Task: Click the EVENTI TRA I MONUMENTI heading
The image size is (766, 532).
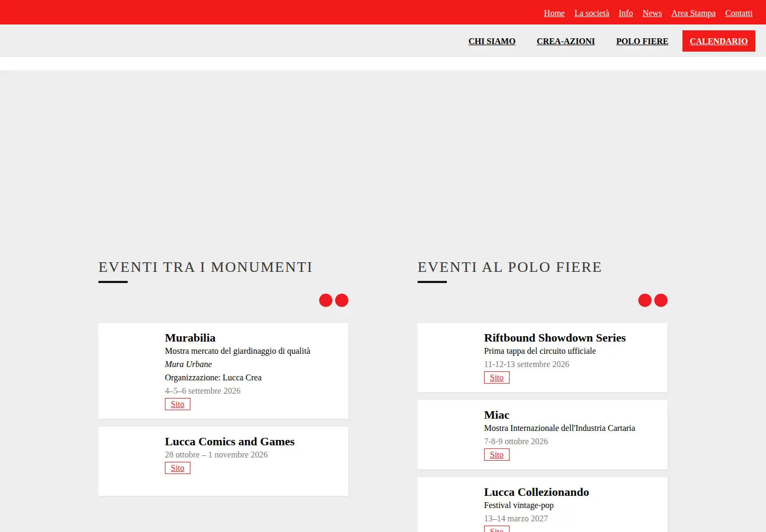Action: (x=205, y=267)
